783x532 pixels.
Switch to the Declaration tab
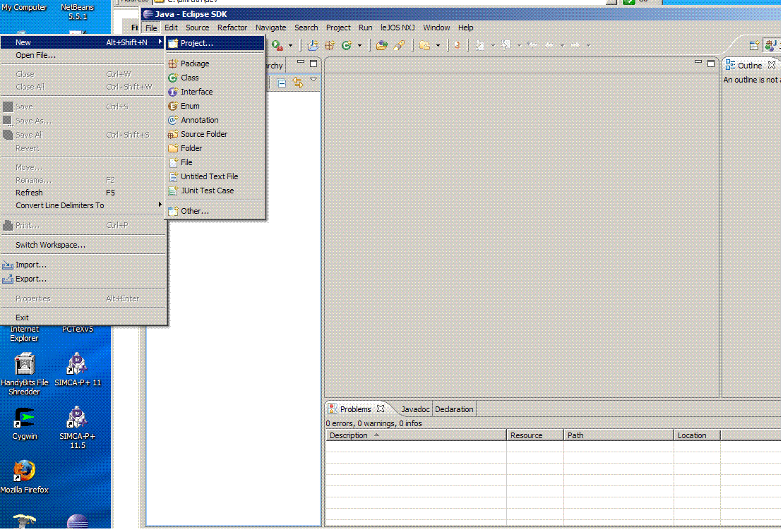[x=454, y=409]
